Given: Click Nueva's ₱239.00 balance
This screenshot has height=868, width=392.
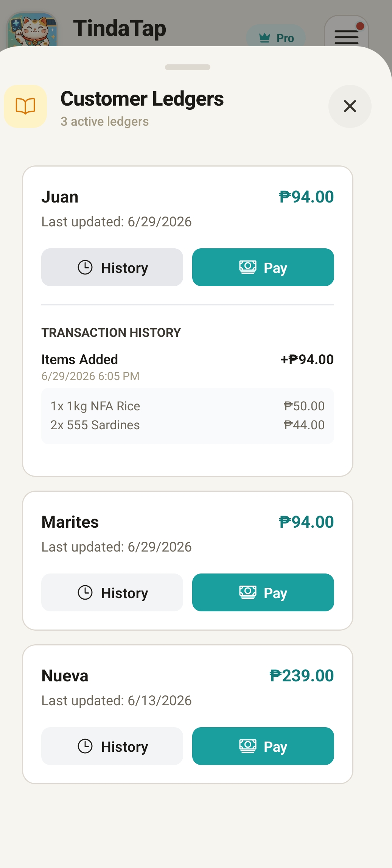Looking at the screenshot, I should [302, 676].
